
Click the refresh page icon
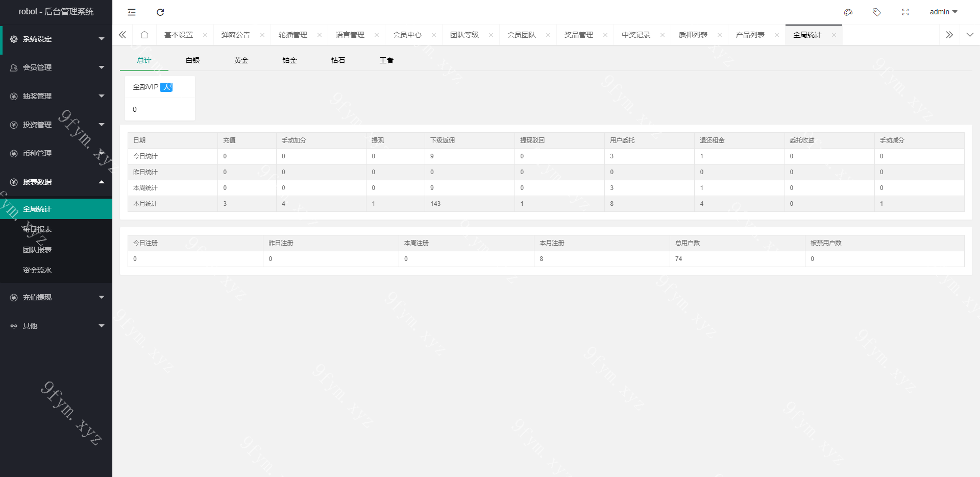point(160,12)
